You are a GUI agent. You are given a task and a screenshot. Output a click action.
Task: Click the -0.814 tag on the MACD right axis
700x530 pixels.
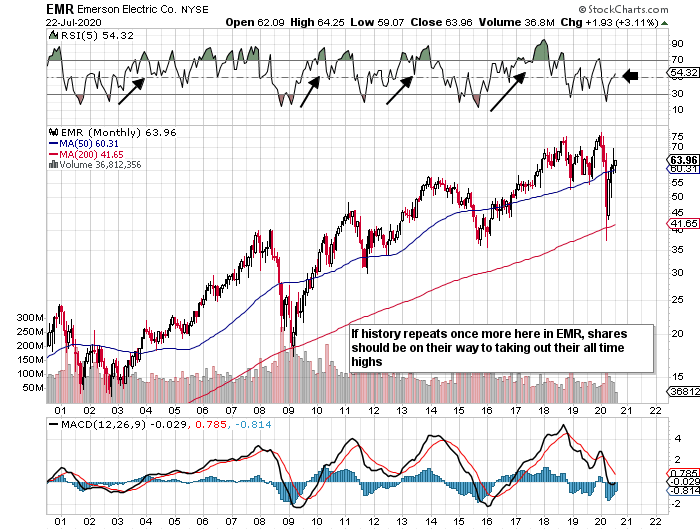683,490
